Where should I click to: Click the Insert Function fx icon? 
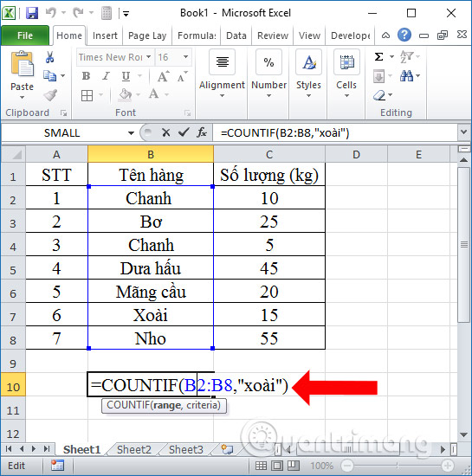pyautogui.click(x=202, y=132)
